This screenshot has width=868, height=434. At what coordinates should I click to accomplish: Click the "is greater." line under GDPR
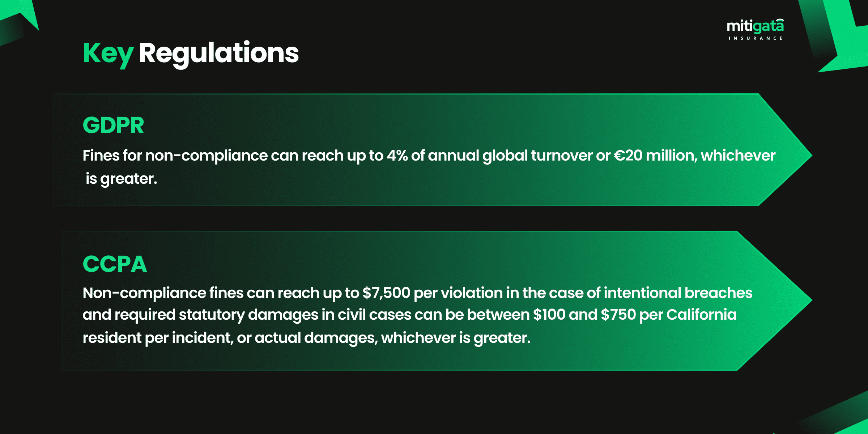coord(121,179)
